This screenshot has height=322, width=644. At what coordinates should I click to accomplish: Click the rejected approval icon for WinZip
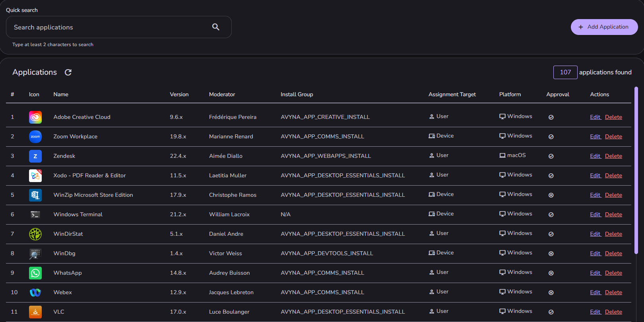551,195
